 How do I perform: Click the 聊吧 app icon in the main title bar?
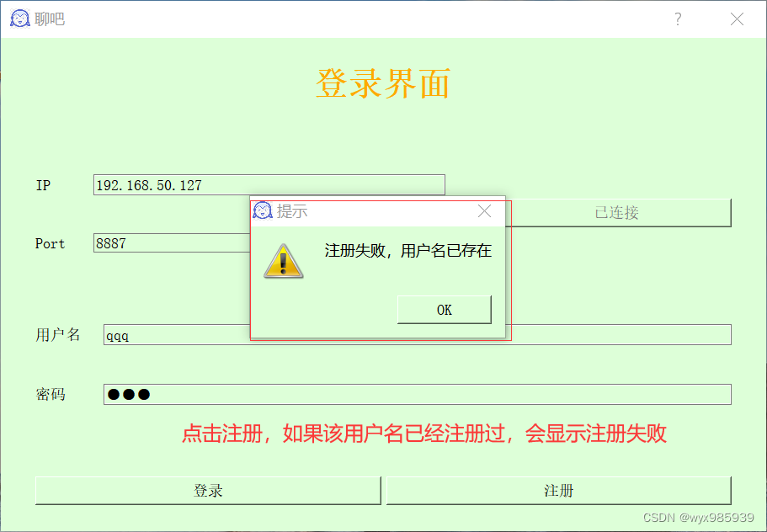click(x=20, y=19)
